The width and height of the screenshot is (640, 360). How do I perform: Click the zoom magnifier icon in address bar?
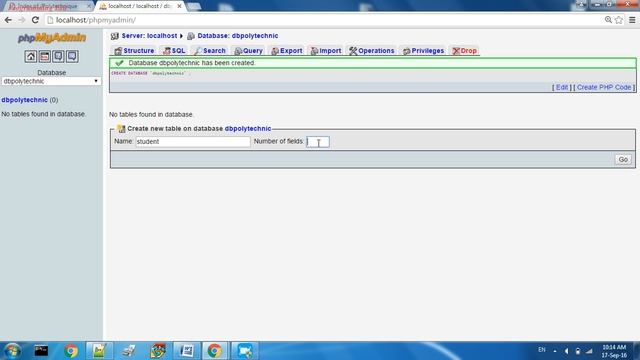click(608, 20)
